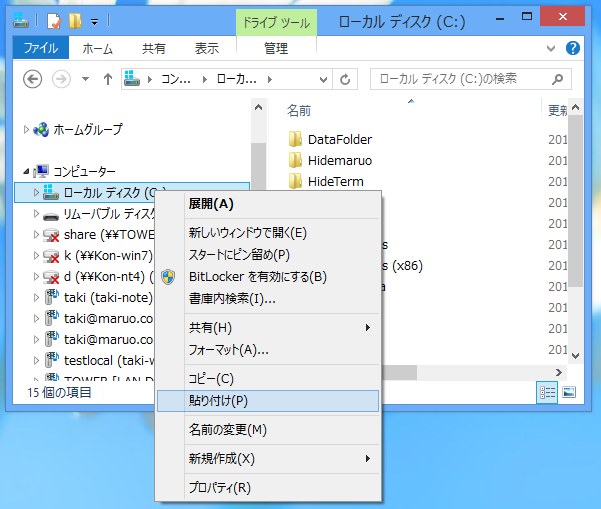This screenshot has height=509, width=601.
Task: Click the BitLocker shield icon
Action: tap(168, 277)
